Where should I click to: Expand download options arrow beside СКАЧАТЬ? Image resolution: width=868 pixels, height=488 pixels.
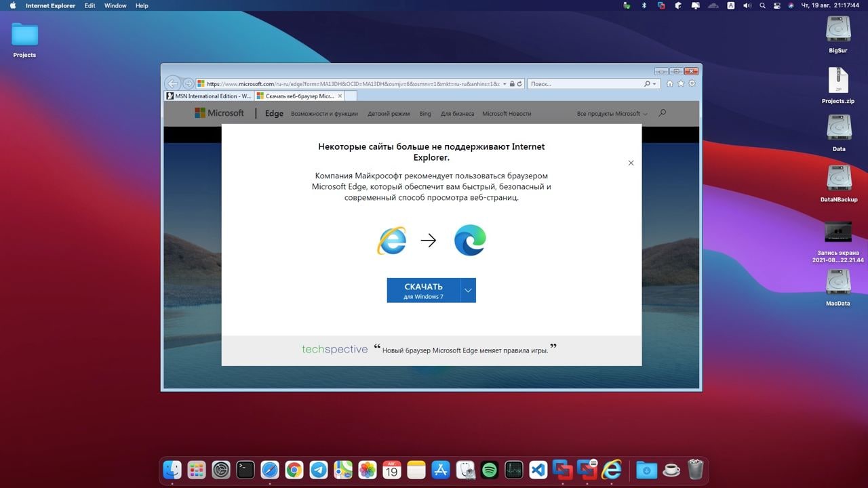coord(468,290)
